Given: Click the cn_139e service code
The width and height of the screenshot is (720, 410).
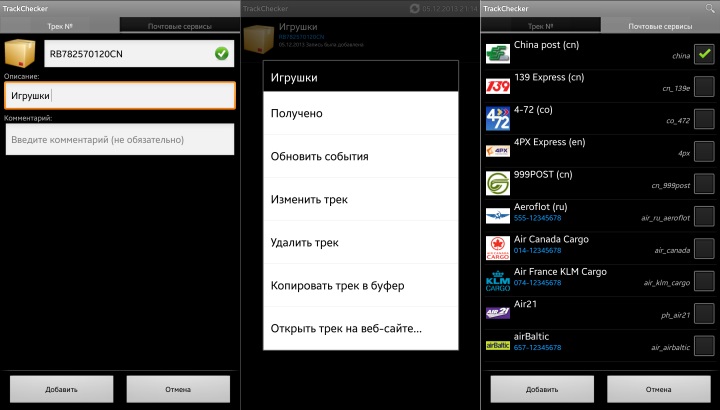Looking at the screenshot, I should [676, 88].
